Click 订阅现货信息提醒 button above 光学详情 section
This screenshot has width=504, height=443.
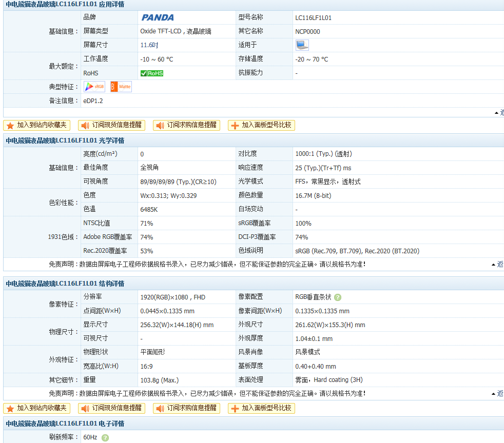click(111, 125)
